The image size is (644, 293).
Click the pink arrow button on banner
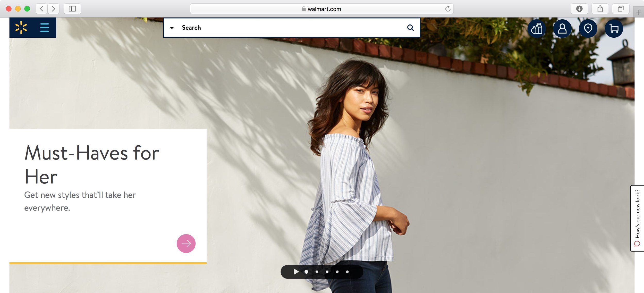click(x=186, y=243)
